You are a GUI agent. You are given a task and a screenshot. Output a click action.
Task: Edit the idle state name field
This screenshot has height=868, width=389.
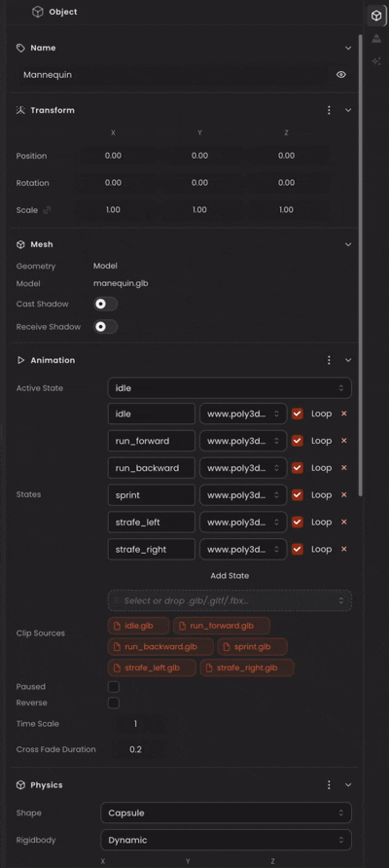(152, 414)
